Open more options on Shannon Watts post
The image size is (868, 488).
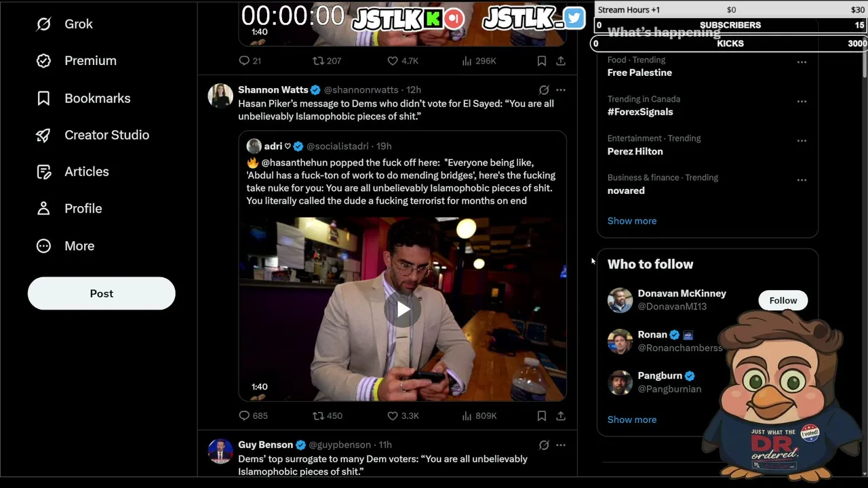click(561, 89)
